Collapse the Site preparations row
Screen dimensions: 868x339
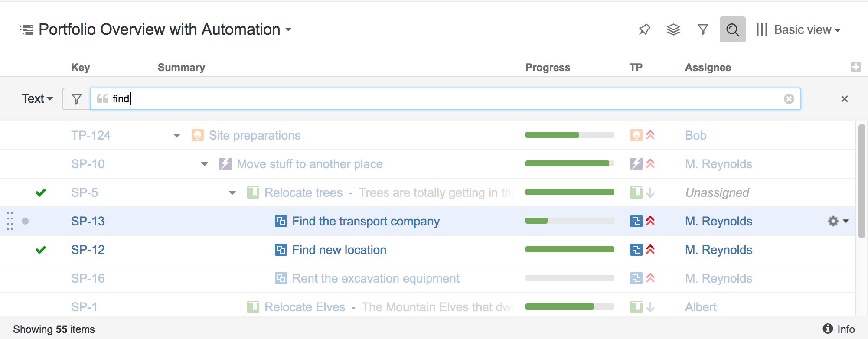point(177,136)
